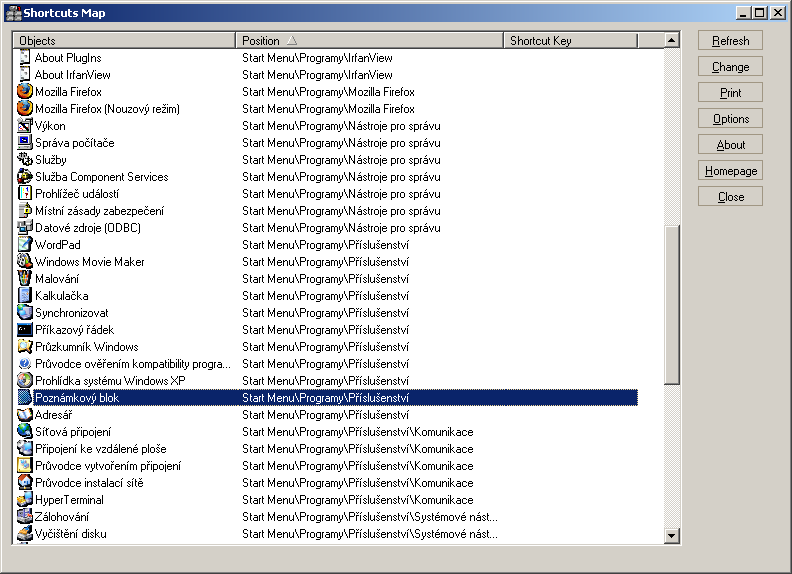Select the Průvodce instalací sítě text
Screen dimensions: 792x574
[89, 483]
